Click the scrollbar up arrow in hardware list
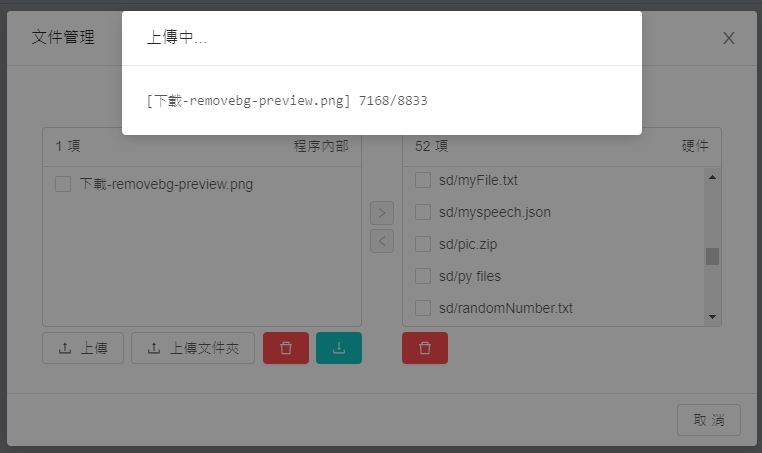 712,177
